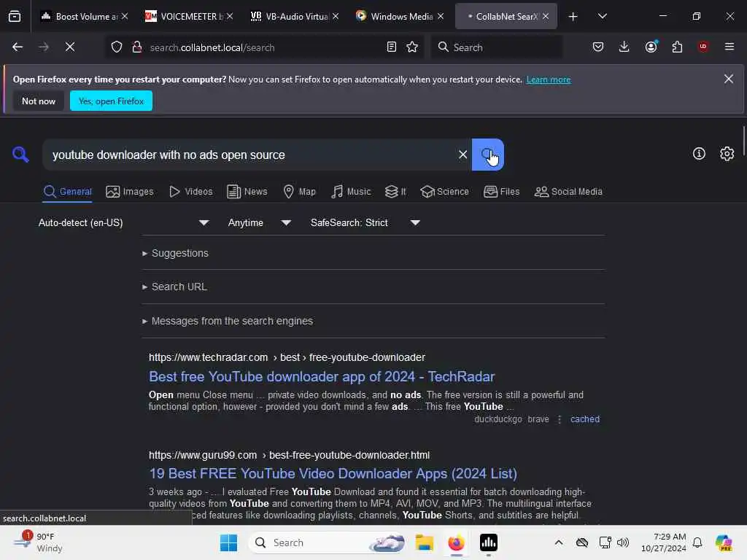Open the Auto-detect language dropdown

coord(123,222)
